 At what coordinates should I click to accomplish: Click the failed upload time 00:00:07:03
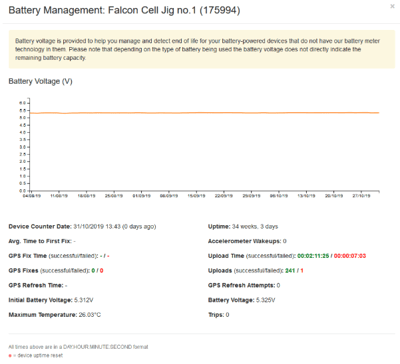click(x=350, y=256)
